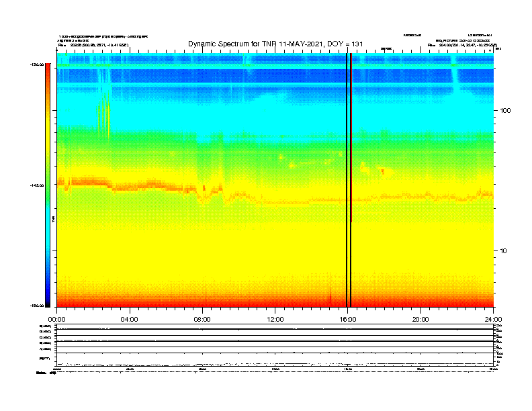The width and height of the screenshot is (532, 411).
Task: Click the 12:00 time axis label
Action: tap(275, 320)
